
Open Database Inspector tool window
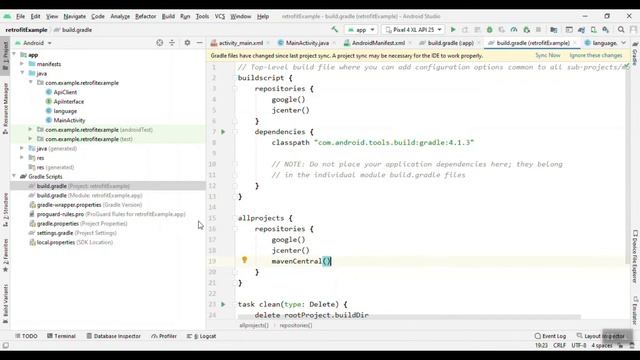point(113,336)
